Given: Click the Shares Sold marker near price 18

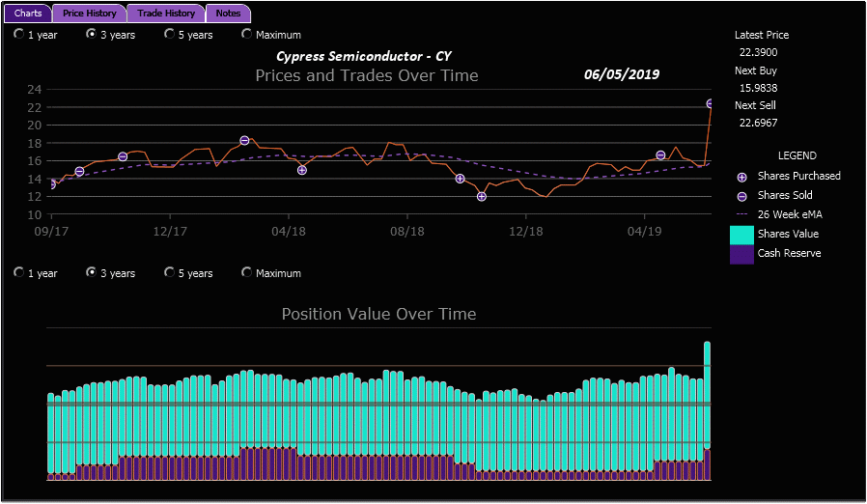Looking at the screenshot, I should coord(244,141).
